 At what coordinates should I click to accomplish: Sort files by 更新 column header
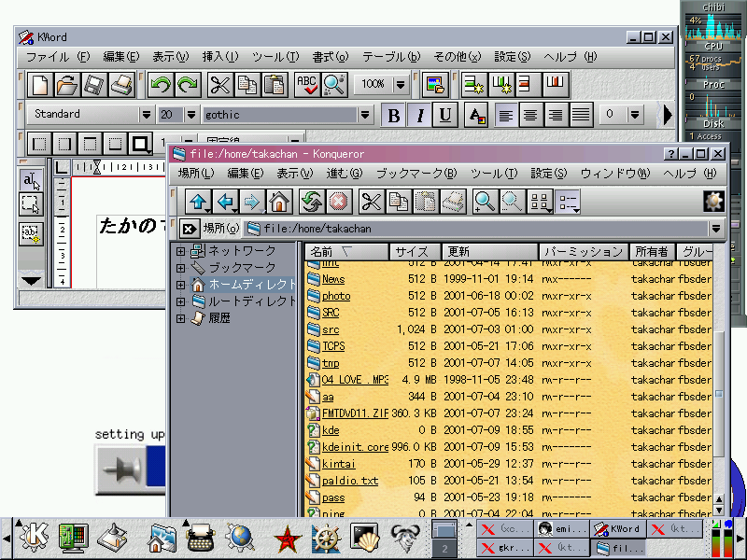click(x=489, y=251)
